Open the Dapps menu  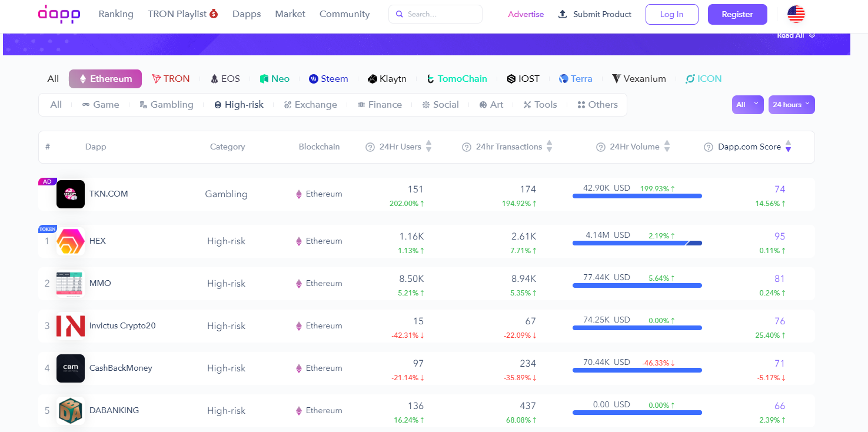[x=247, y=14]
